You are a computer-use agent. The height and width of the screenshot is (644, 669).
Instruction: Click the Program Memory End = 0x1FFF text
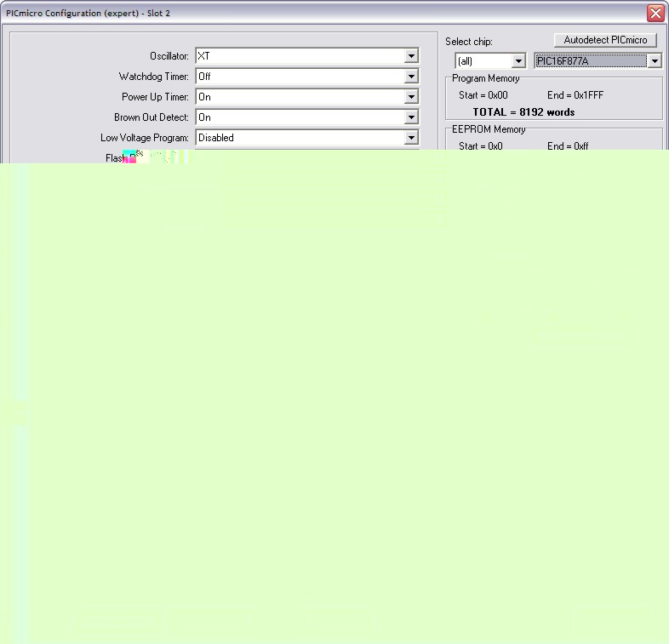click(575, 95)
